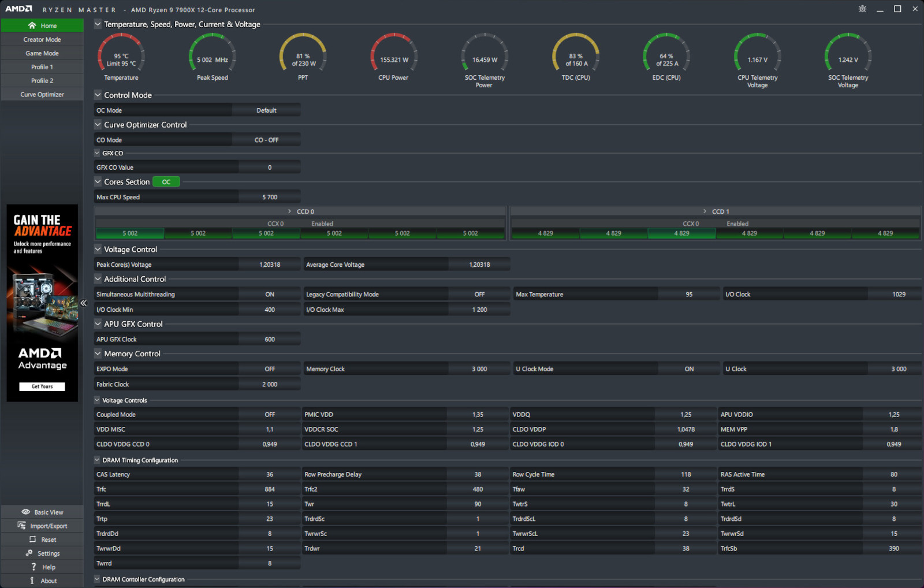Viewport: 924px width, 588px height.
Task: Click the About info icon
Action: 32,580
